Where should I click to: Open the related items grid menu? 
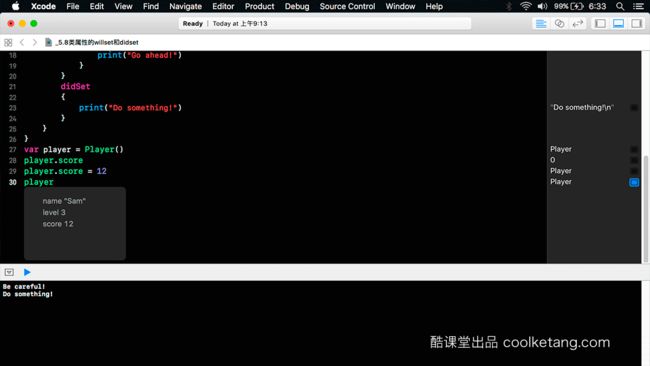tap(8, 42)
